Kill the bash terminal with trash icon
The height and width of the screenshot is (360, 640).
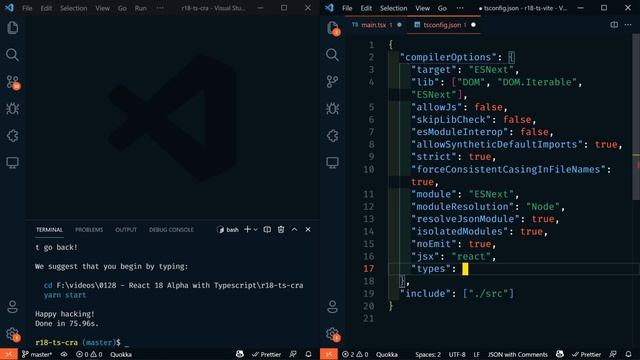tap(281, 230)
